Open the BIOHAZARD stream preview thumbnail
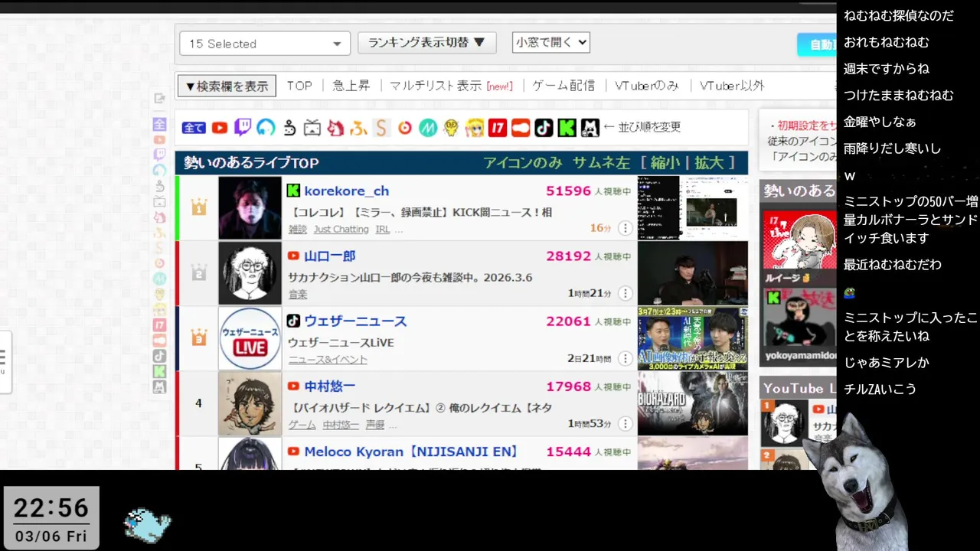 coord(692,403)
